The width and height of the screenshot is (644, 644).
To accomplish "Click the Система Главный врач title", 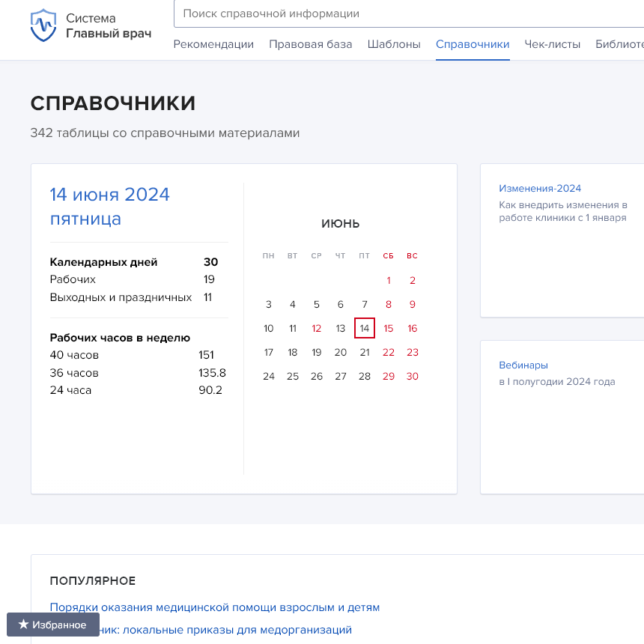I will [x=109, y=26].
